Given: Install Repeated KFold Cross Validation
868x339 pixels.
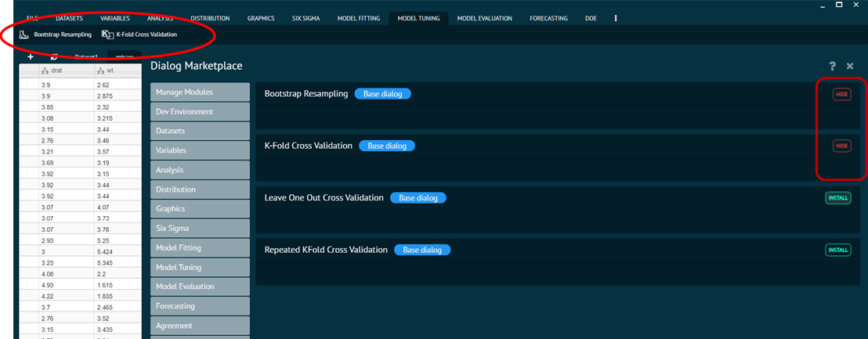Looking at the screenshot, I should pos(838,250).
